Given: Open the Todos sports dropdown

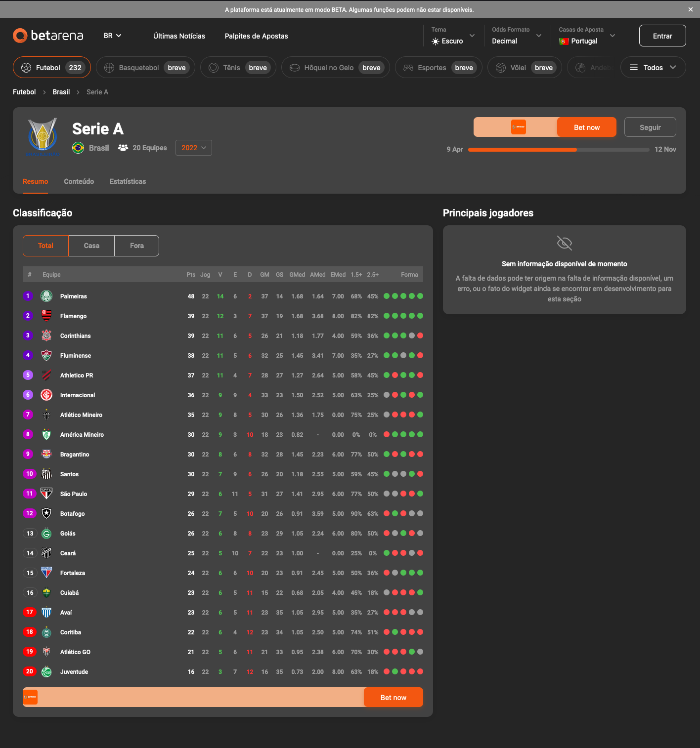Looking at the screenshot, I should point(653,67).
